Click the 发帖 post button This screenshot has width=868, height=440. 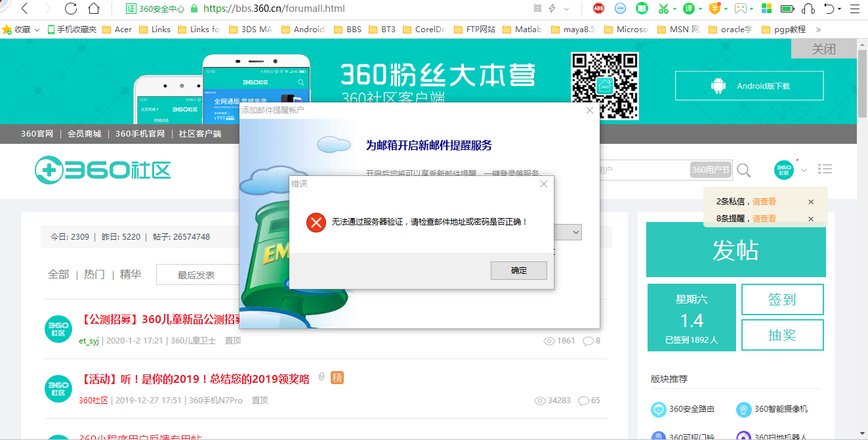(735, 250)
